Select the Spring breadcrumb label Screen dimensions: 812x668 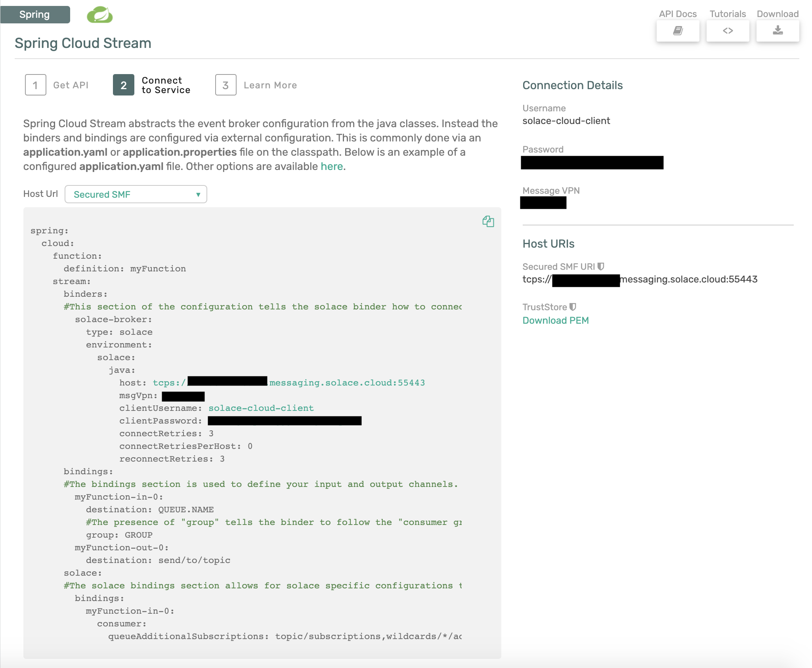pos(35,14)
